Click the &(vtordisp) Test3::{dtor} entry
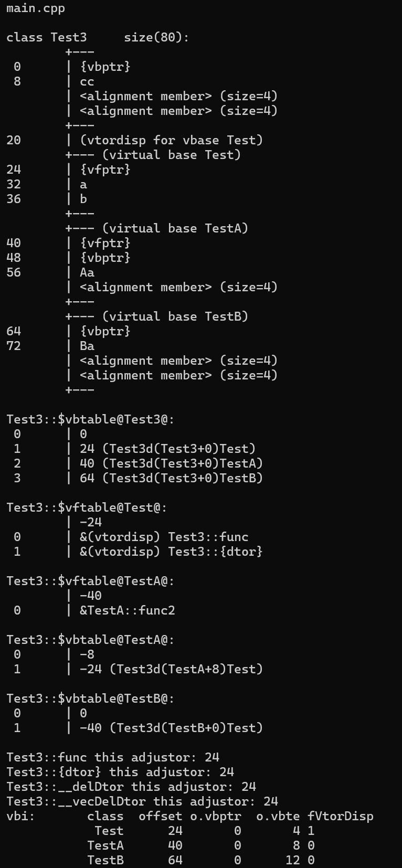402x868 pixels. click(172, 552)
